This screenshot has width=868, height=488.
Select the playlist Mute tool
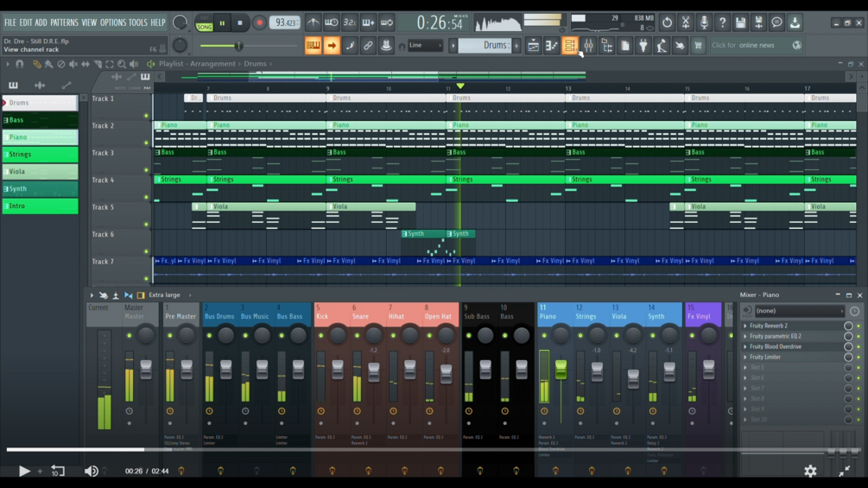click(73, 64)
